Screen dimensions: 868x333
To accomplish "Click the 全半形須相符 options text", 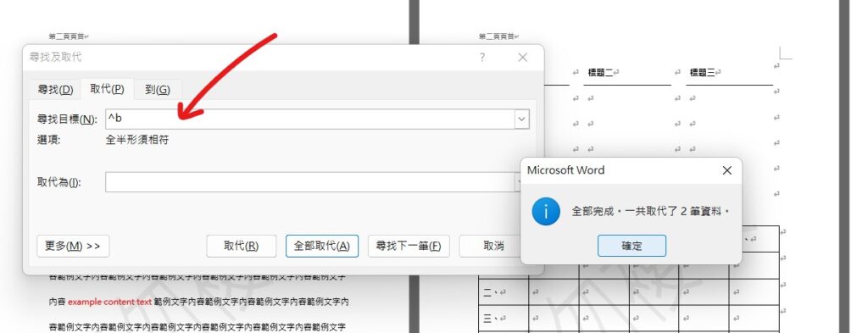I will coord(137,140).
